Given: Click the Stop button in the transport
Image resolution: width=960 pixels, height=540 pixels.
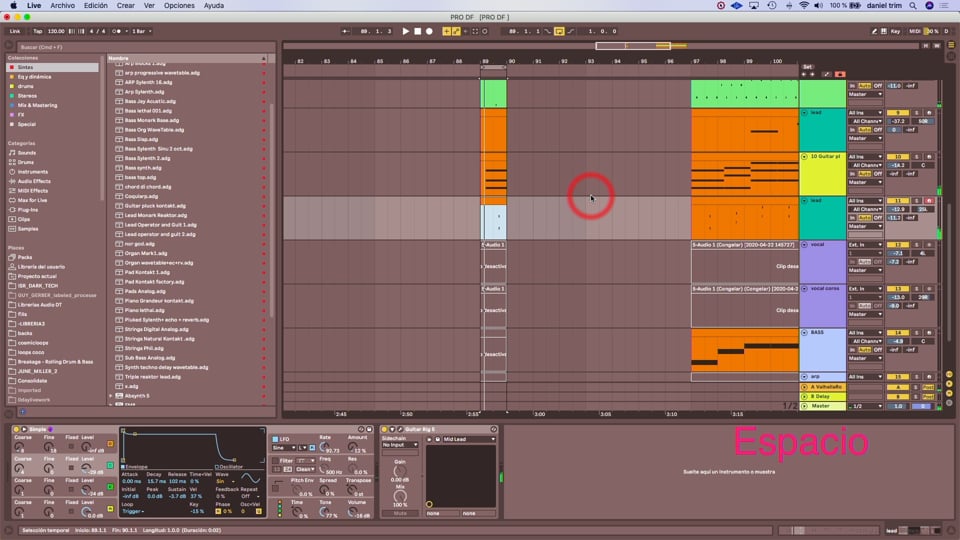Looking at the screenshot, I should tap(418, 31).
